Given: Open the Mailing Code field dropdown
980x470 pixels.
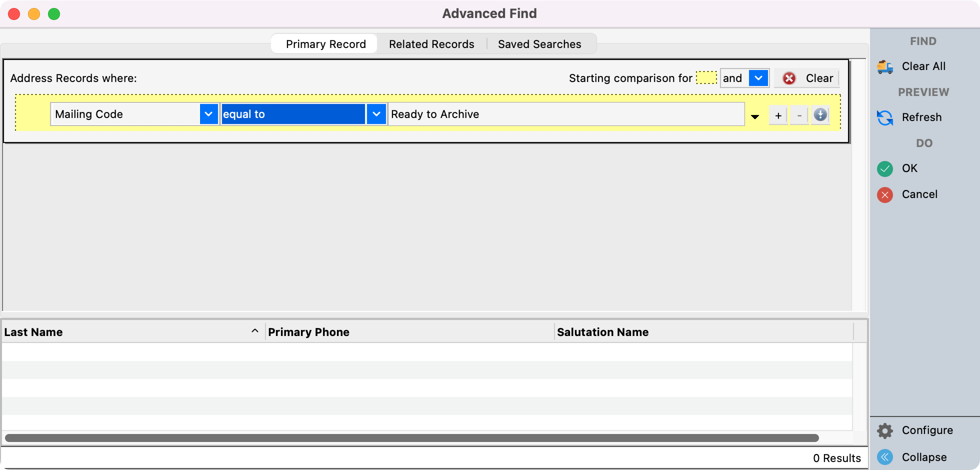Looking at the screenshot, I should (208, 114).
